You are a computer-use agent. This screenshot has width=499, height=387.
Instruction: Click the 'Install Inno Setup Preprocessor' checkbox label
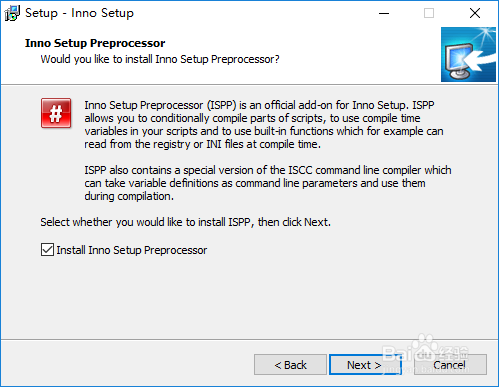click(132, 250)
